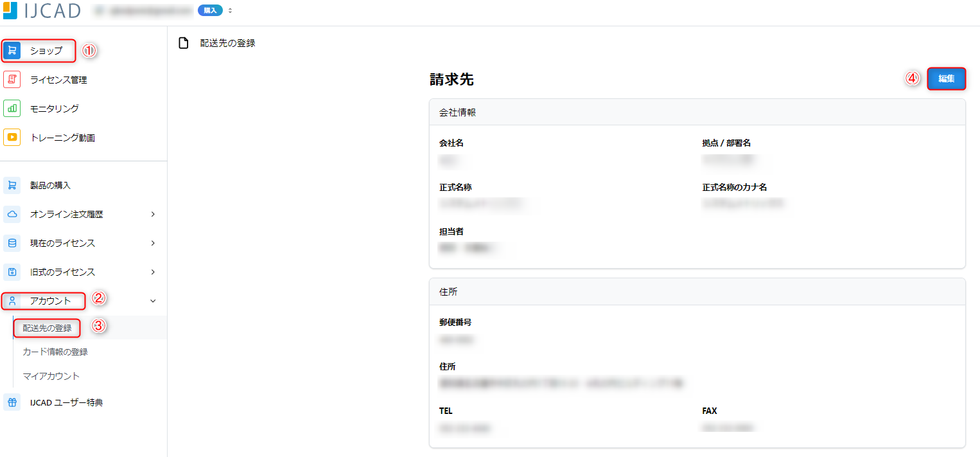This screenshot has width=980, height=457.
Task: Select 配送先の登録 submenu item
Action: [48, 328]
